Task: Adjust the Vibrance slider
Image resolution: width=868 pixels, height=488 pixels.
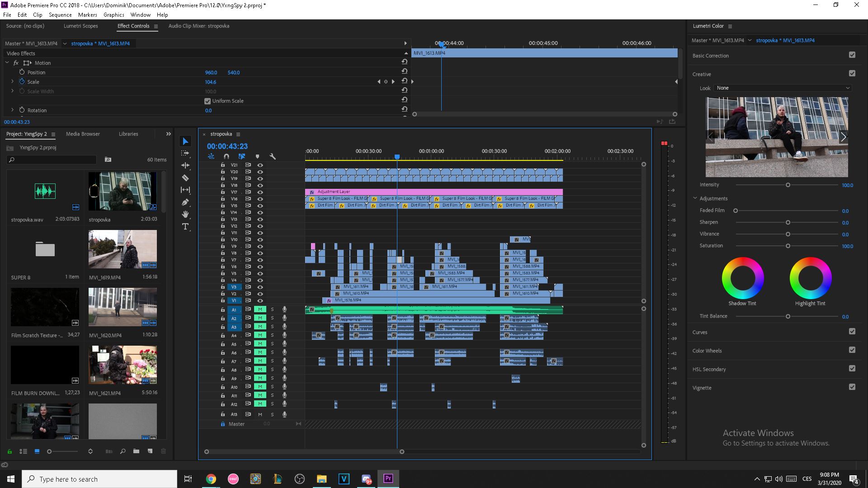Action: pyautogui.click(x=788, y=234)
